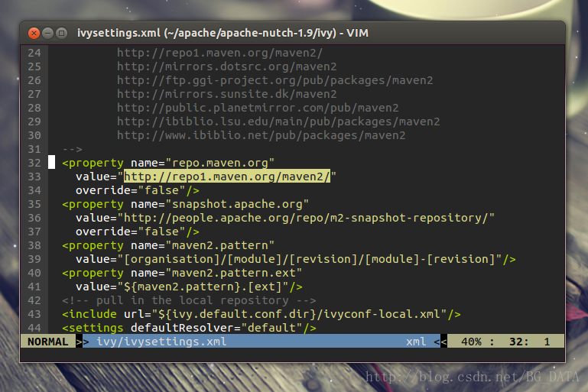
Task: Click the mirrors.dotsrc.org URL line
Action: pyautogui.click(x=227, y=66)
